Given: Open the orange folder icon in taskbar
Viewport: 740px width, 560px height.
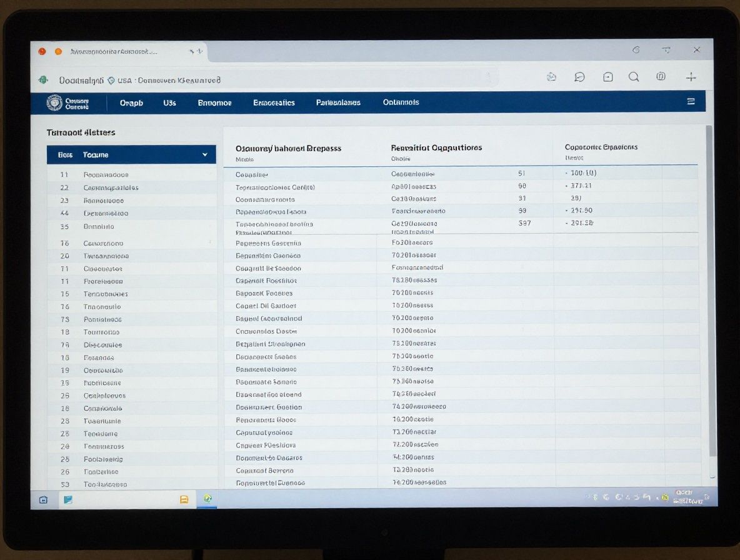Looking at the screenshot, I should click(184, 499).
